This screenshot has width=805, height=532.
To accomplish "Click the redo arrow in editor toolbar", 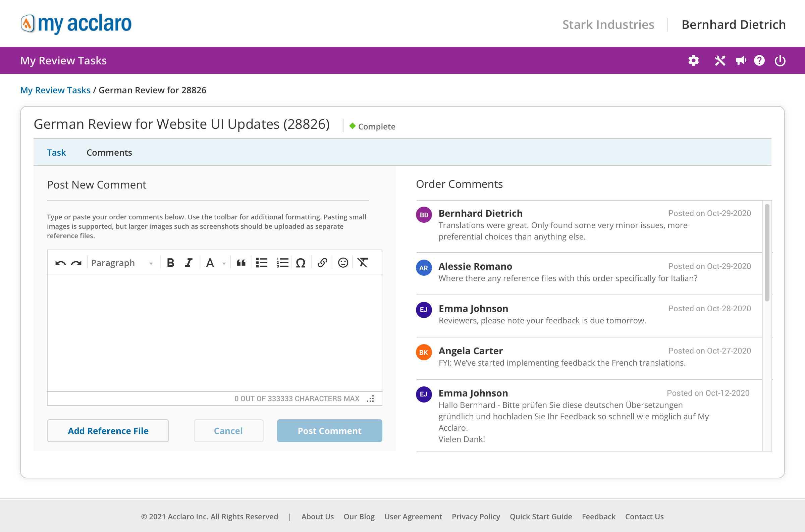I will (x=76, y=263).
